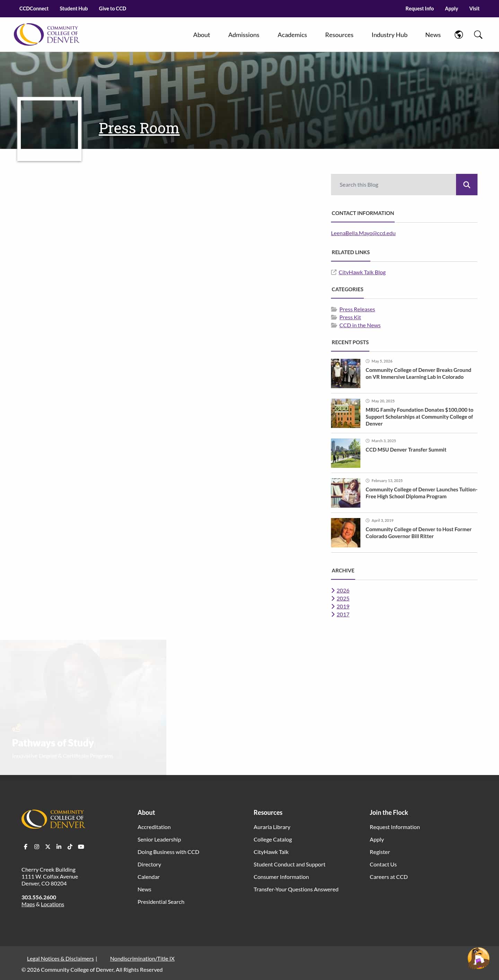Image resolution: width=499 pixels, height=980 pixels.
Task: Go to Student Hub link
Action: pyautogui.click(x=73, y=8)
